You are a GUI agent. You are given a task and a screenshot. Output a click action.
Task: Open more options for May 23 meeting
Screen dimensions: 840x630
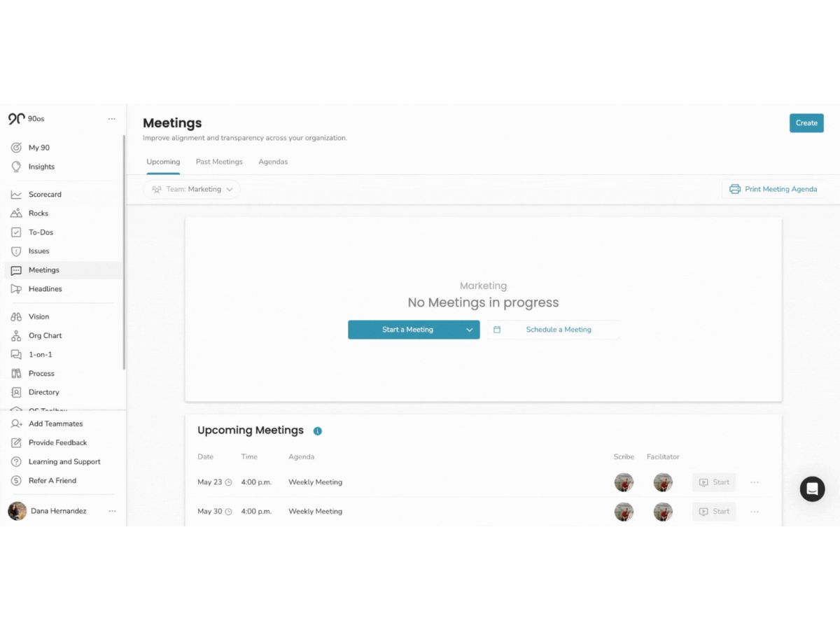pos(755,482)
